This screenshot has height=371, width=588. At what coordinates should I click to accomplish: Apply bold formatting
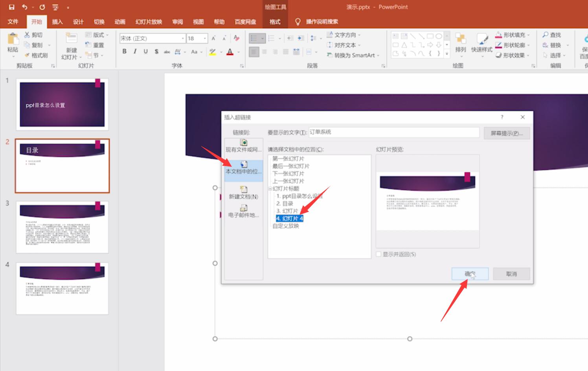(x=125, y=52)
